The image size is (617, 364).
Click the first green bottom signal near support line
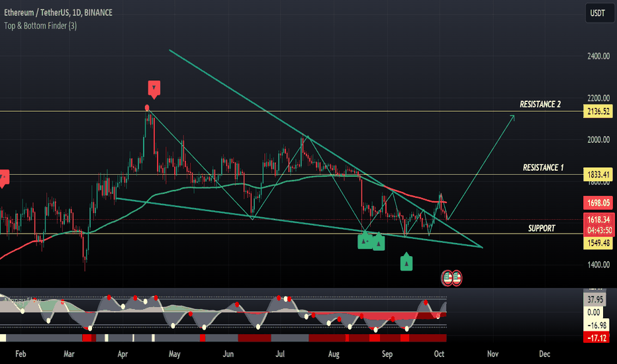[364, 241]
